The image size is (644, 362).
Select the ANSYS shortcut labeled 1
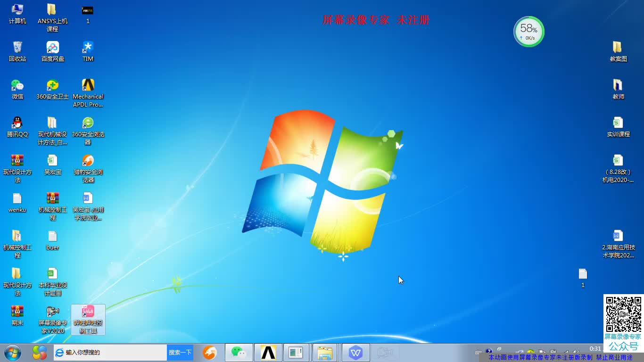tap(88, 14)
